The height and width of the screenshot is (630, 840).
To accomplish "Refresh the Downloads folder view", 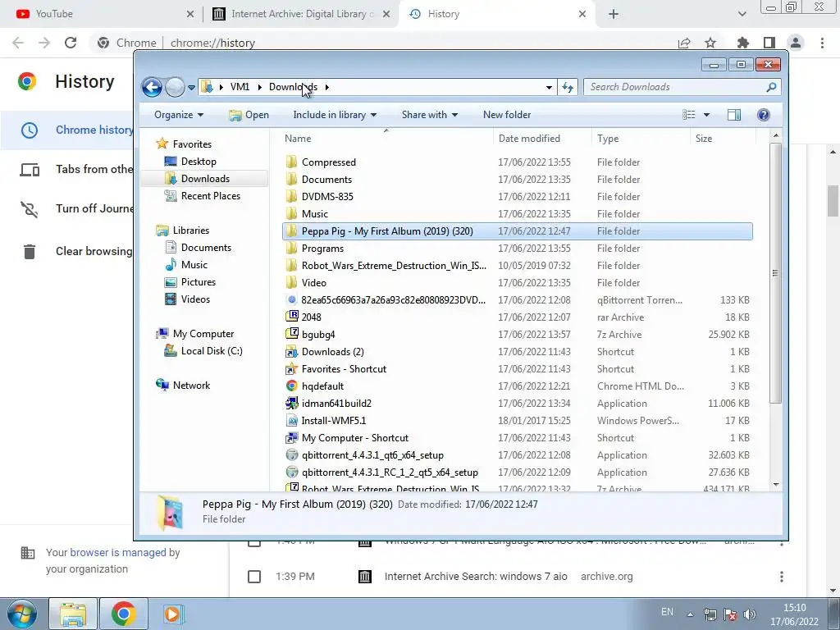I will pos(568,87).
